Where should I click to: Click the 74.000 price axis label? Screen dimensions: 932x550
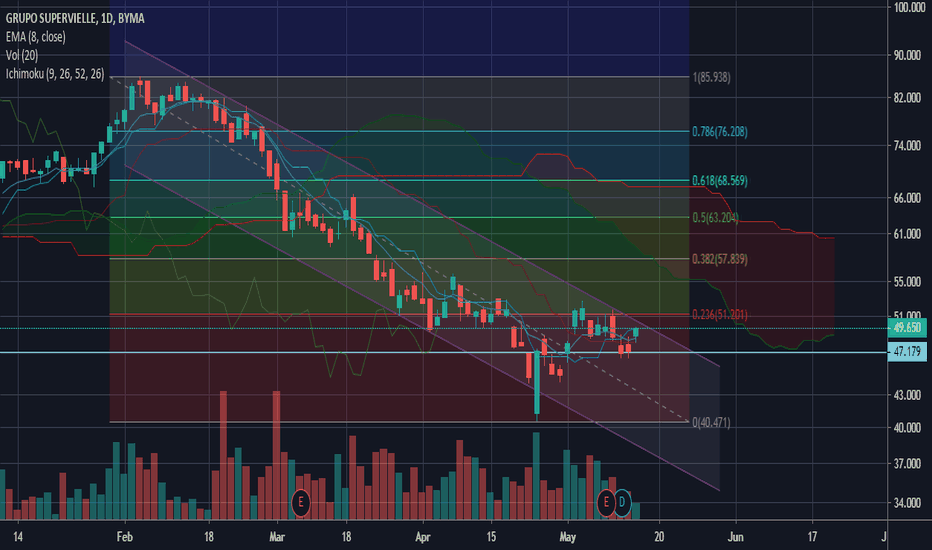907,146
